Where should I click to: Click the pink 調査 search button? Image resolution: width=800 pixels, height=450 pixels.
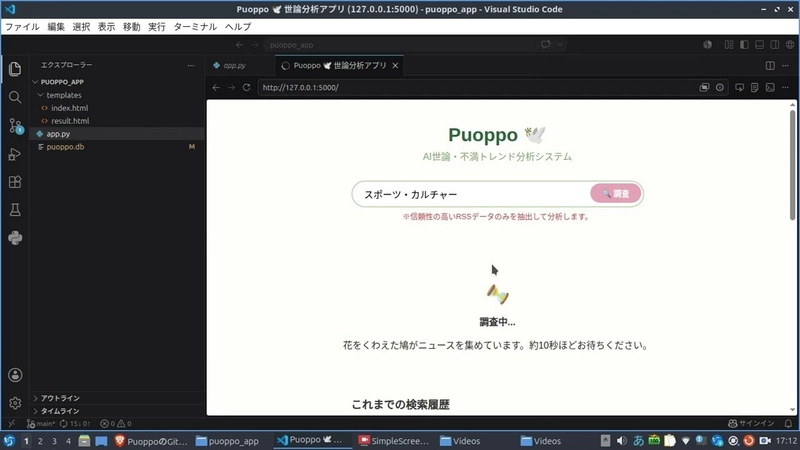tap(616, 194)
